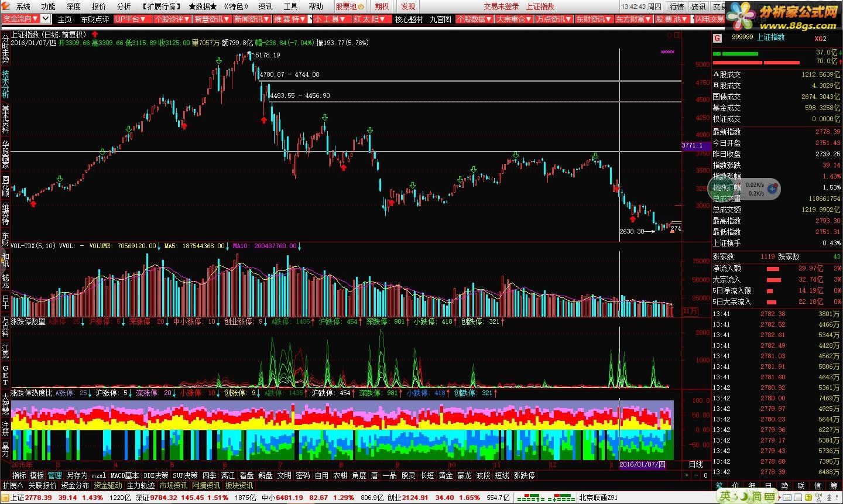Expand the 扩展∧ panel toggle

(13, 486)
